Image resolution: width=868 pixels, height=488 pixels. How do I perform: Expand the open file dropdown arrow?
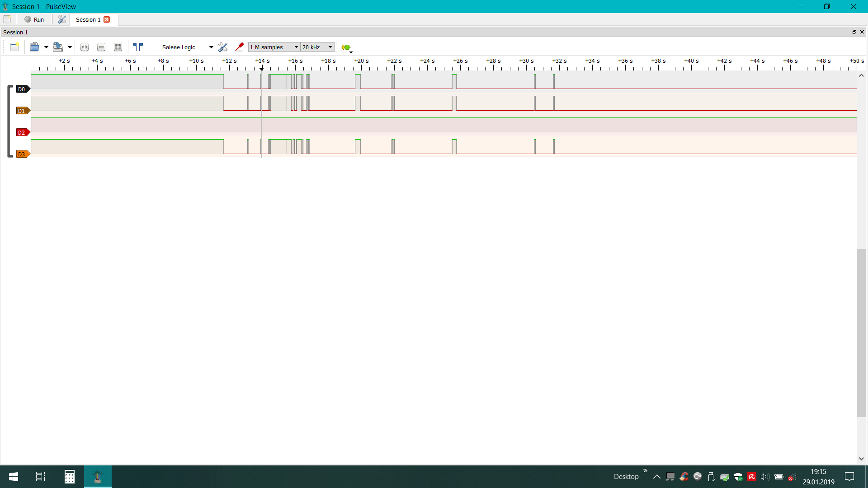click(x=46, y=47)
